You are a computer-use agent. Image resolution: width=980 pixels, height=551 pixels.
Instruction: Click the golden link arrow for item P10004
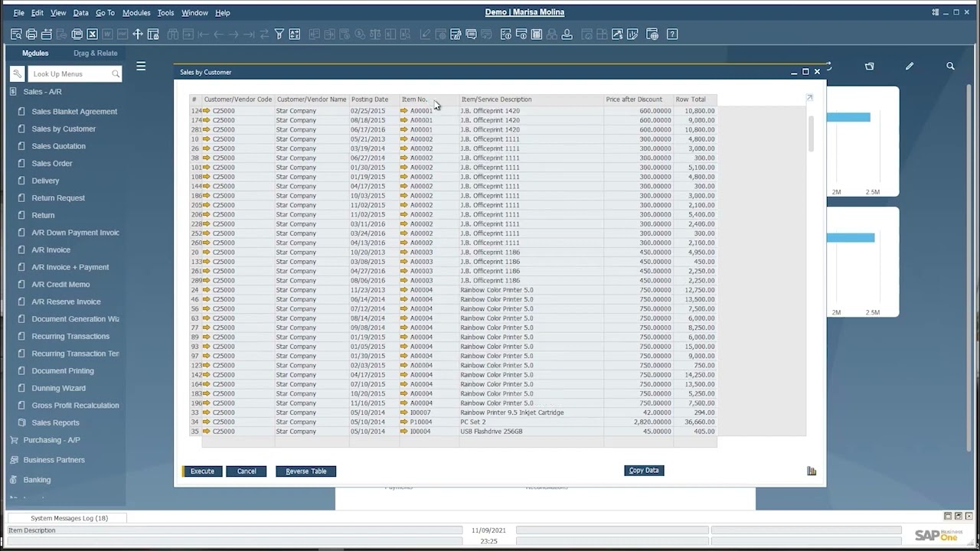pos(404,422)
